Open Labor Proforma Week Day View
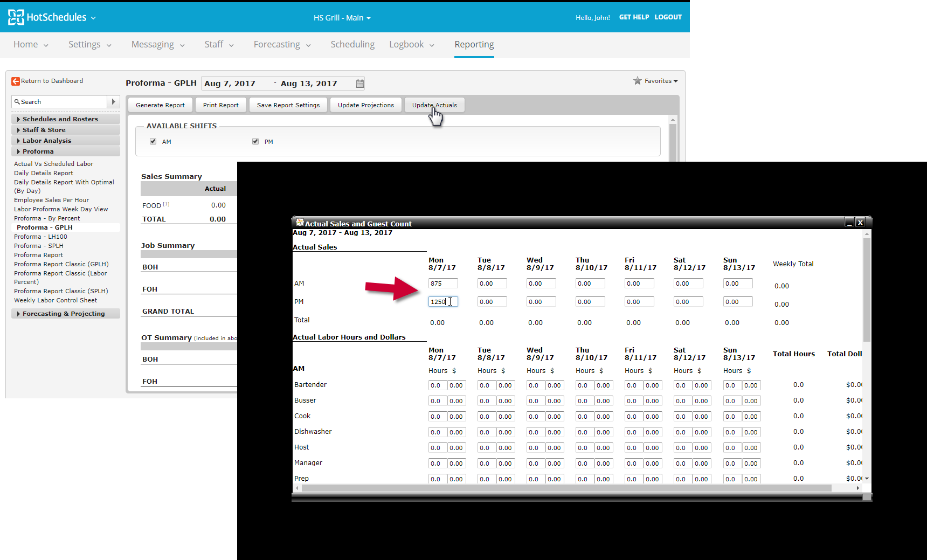Viewport: 927px width, 560px height. click(x=61, y=209)
